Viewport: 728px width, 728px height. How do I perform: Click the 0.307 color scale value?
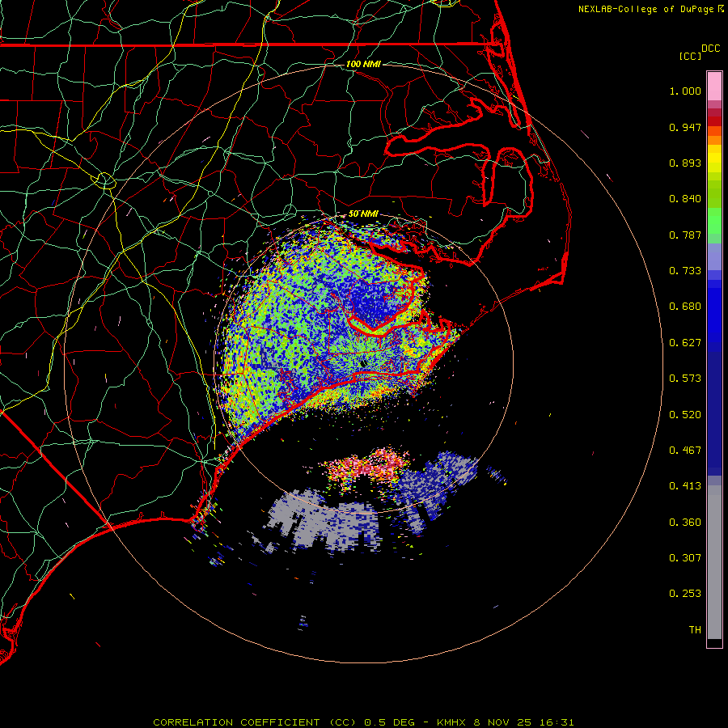[685, 557]
